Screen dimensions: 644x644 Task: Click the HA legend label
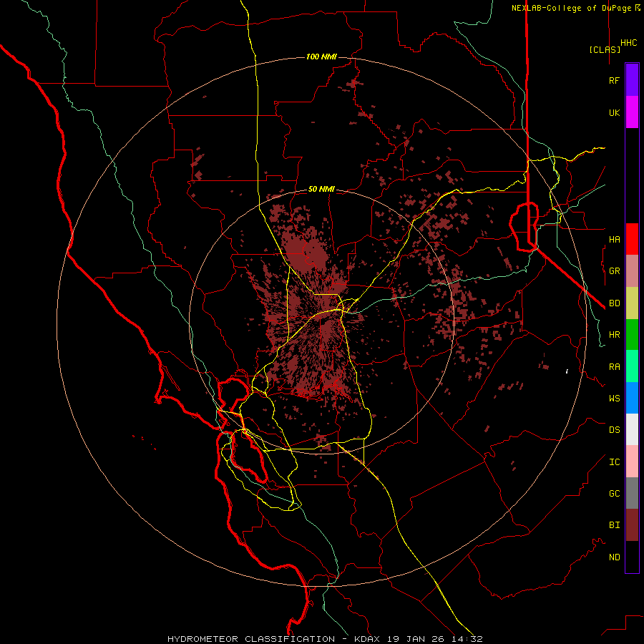tap(614, 239)
